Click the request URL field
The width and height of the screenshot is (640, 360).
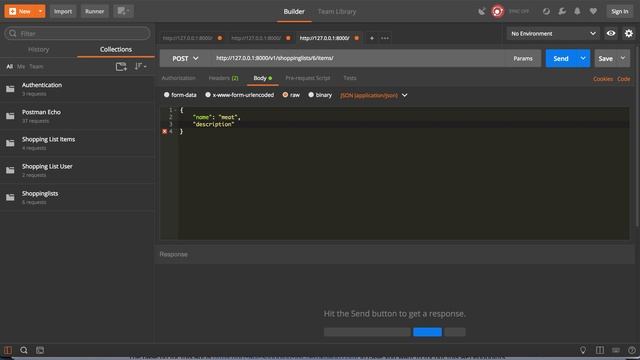pos(358,58)
